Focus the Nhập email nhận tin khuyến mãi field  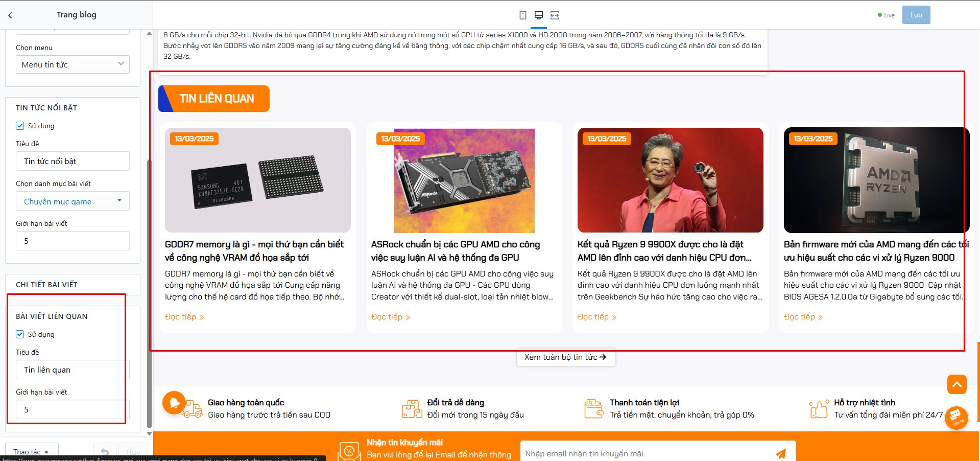coord(646,453)
